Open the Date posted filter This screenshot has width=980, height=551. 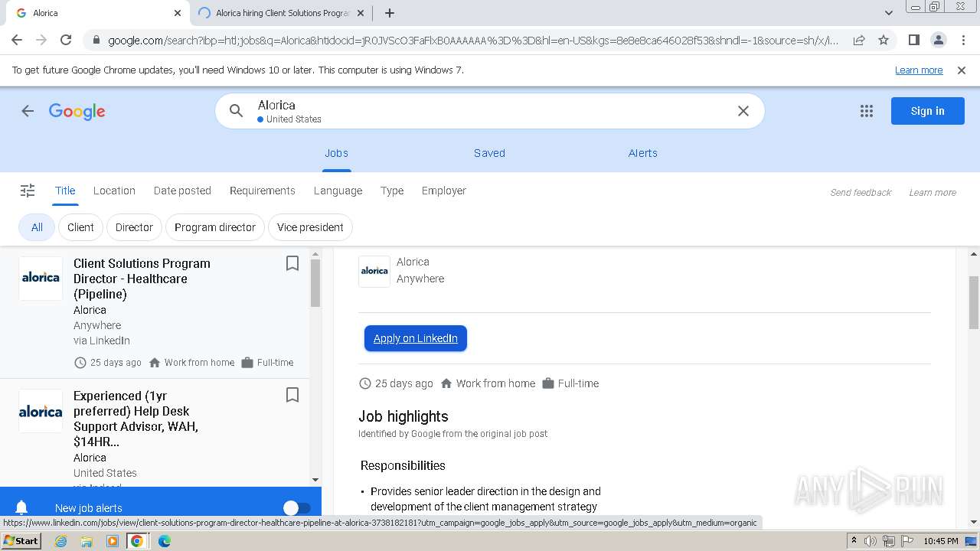coord(182,191)
